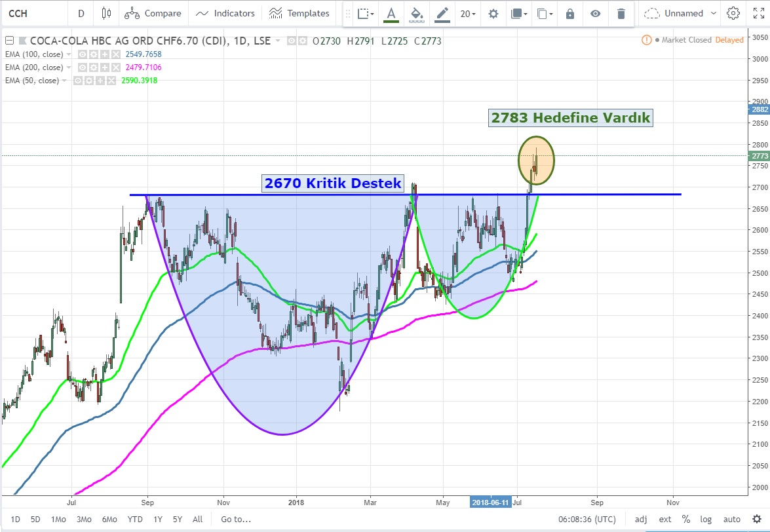Toggle log scale
Image resolution: width=770 pixels, height=532 pixels.
[706, 520]
